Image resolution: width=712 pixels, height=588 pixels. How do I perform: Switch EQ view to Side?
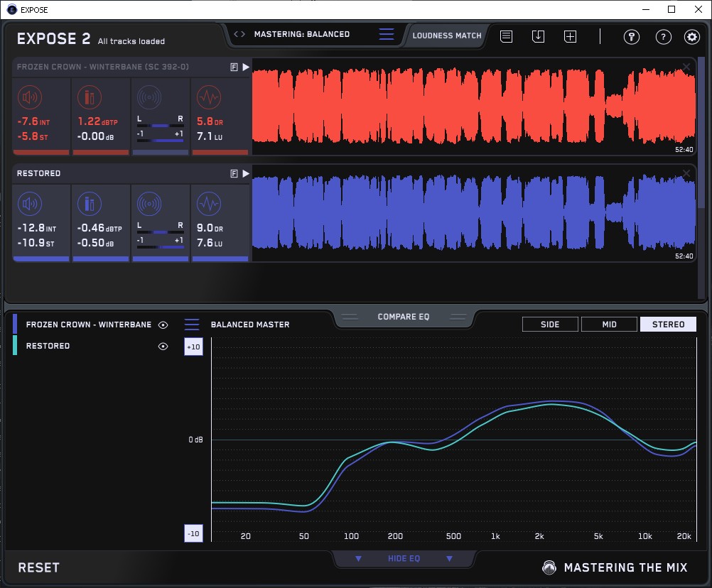[x=550, y=325]
